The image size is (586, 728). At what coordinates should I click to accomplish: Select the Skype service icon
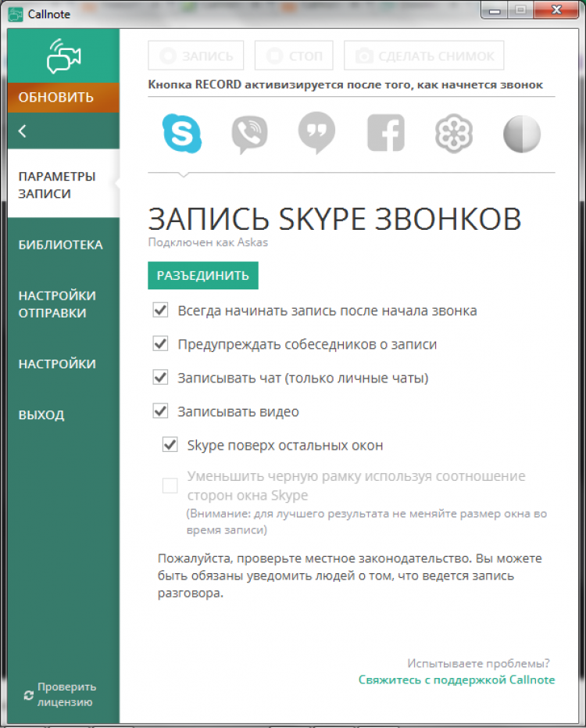182,133
